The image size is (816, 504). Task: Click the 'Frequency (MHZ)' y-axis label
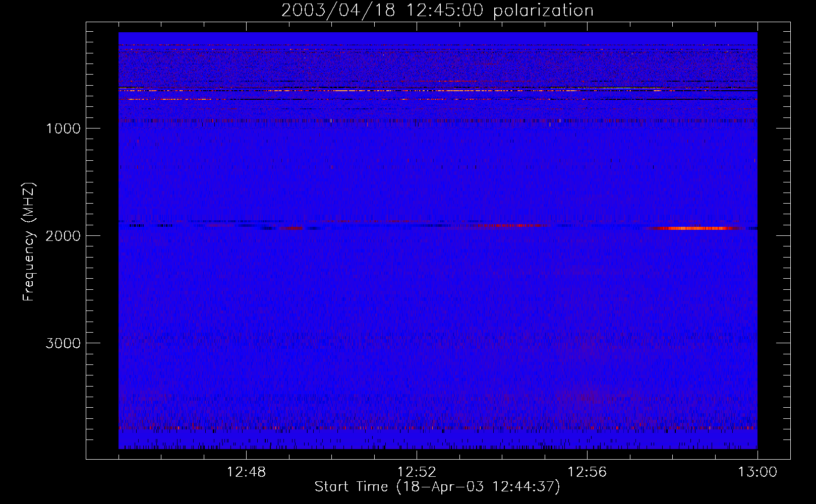click(29, 242)
